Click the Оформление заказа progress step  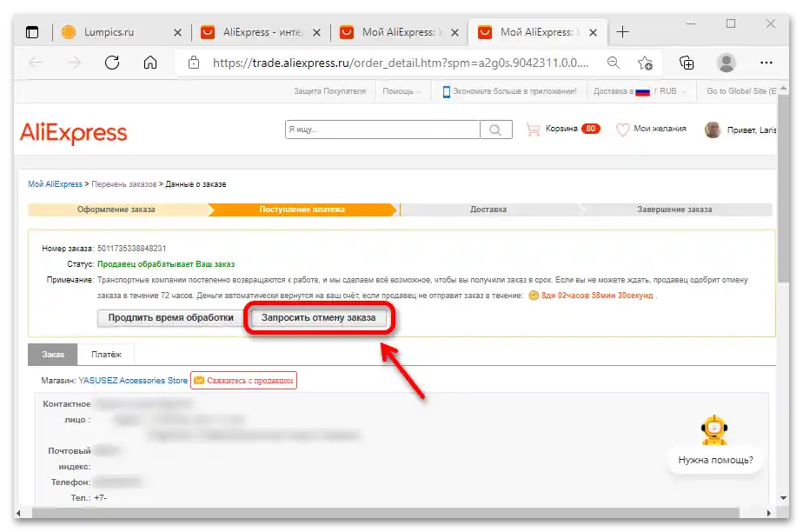click(116, 209)
